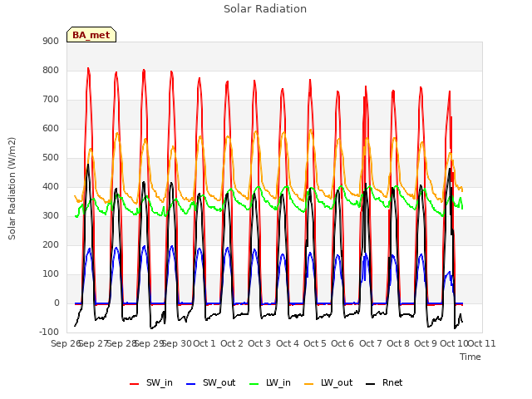Click the 100 y-axis tick label
The image size is (532, 399).
[x=51, y=274]
